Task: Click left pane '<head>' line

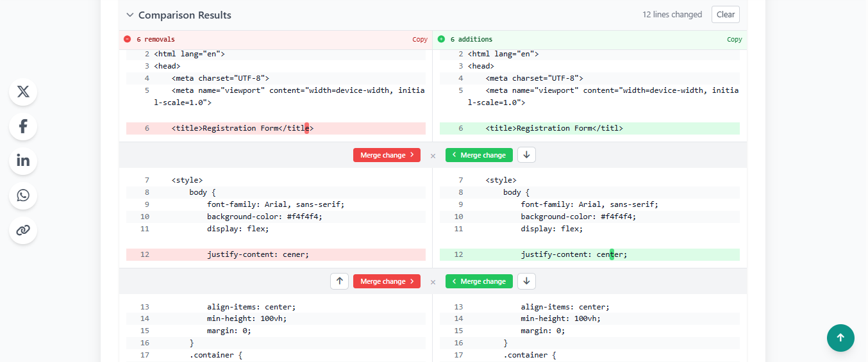Action: (276, 66)
